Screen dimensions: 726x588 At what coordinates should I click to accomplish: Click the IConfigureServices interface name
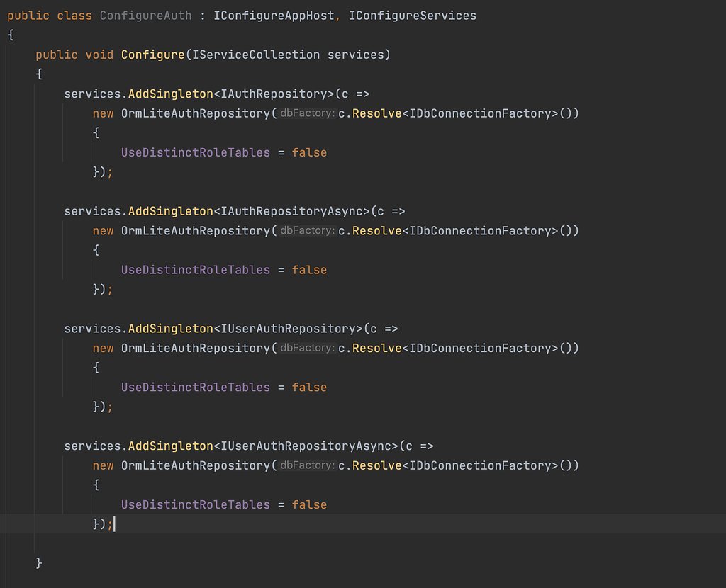[x=412, y=15]
